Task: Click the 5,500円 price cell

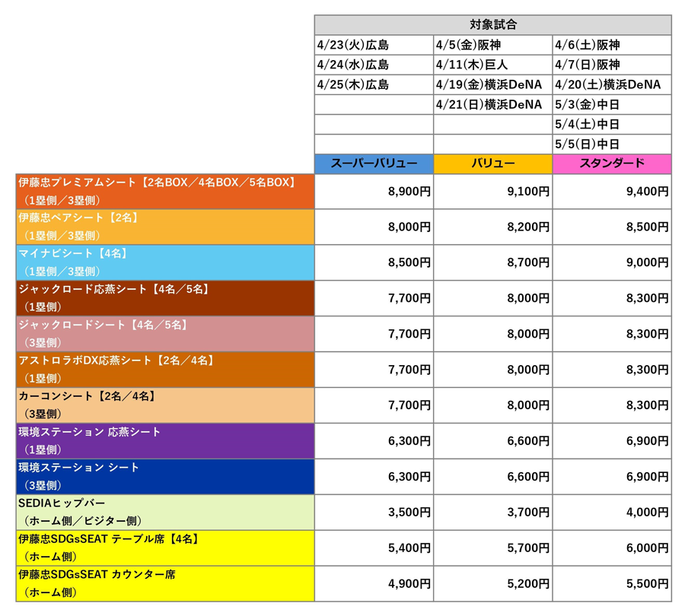Action: click(x=612, y=584)
